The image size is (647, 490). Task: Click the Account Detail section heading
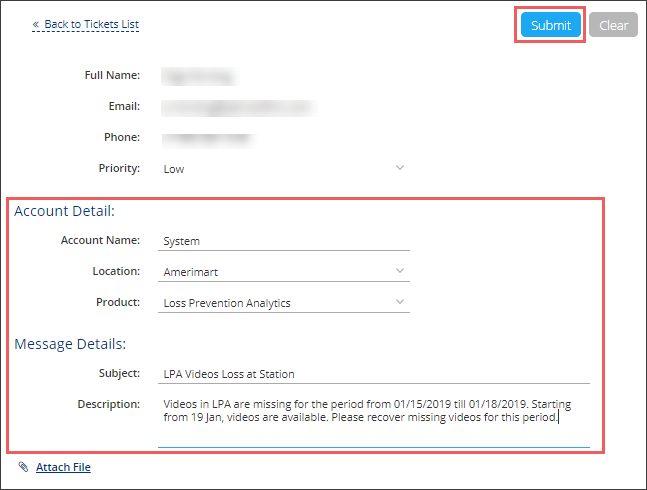[x=65, y=211]
